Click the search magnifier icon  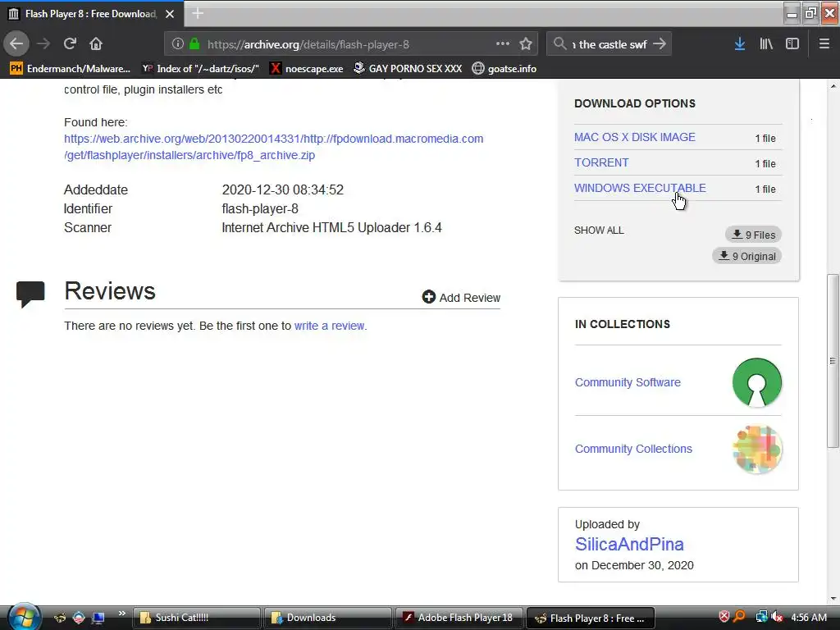(x=559, y=44)
